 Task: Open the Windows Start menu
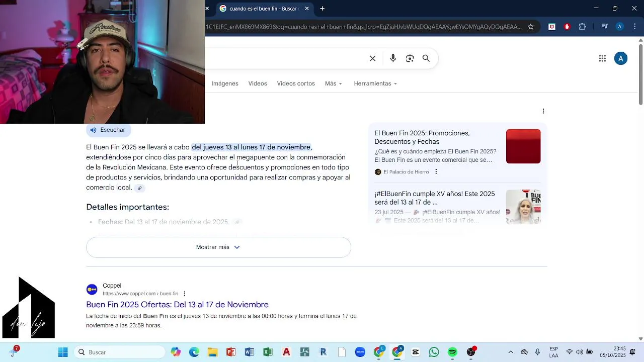tap(63, 352)
